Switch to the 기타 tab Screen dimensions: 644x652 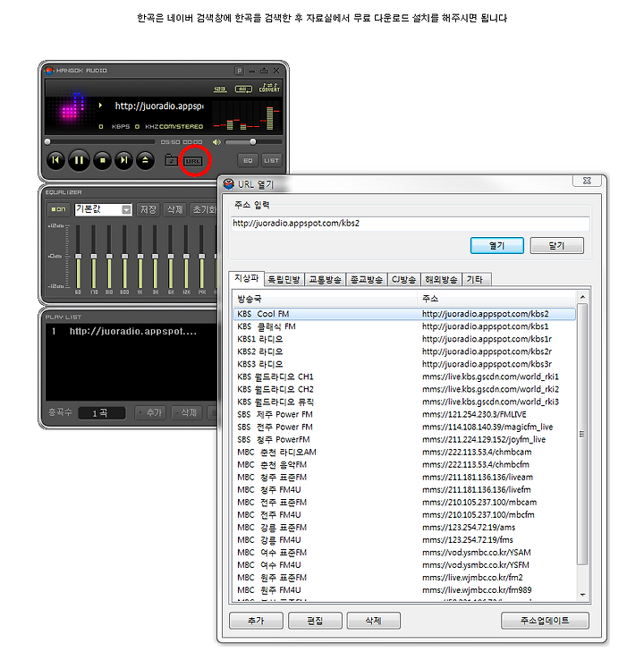(477, 279)
